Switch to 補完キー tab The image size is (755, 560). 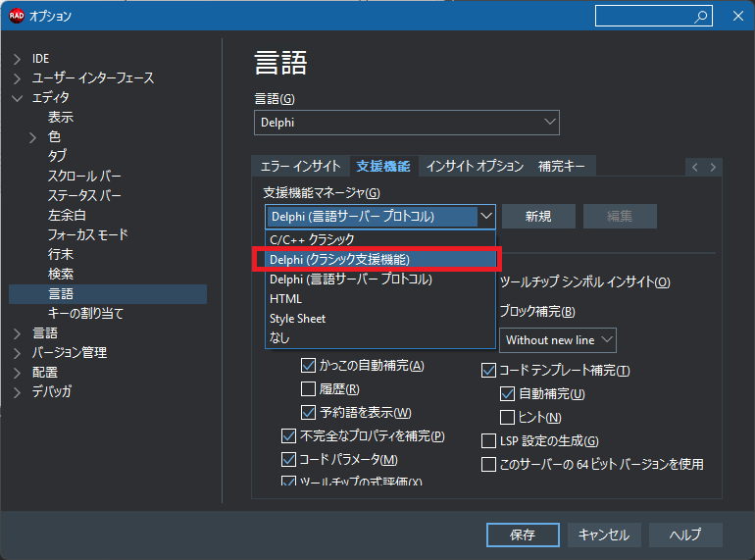click(562, 167)
